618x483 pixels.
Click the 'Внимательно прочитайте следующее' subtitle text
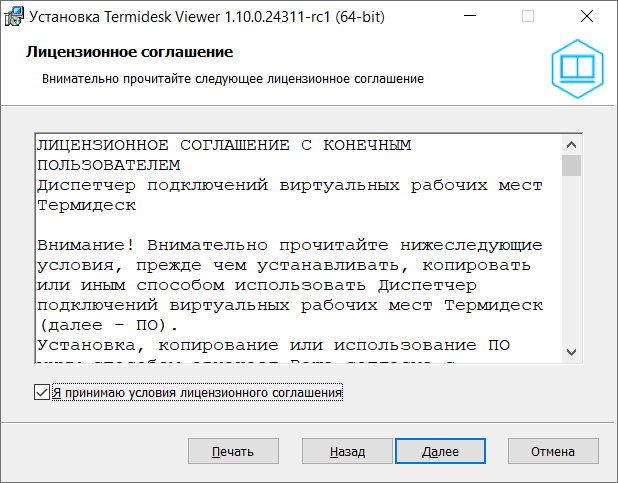232,77
